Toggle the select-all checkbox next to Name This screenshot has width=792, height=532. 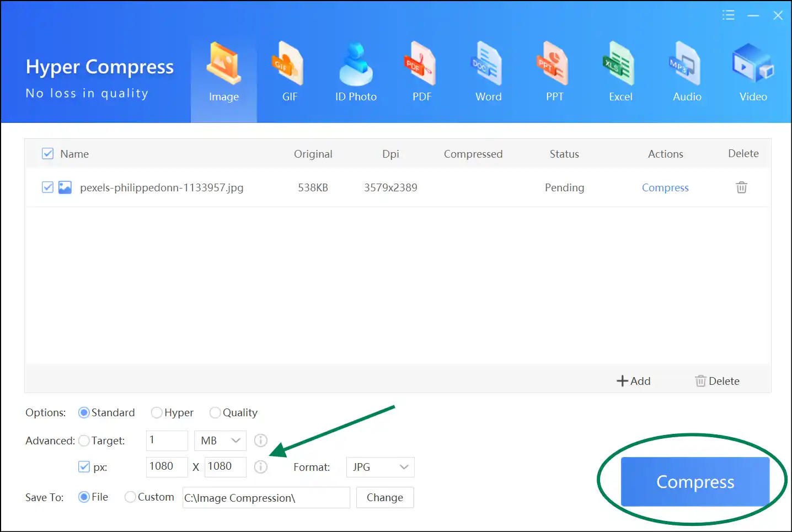[48, 153]
